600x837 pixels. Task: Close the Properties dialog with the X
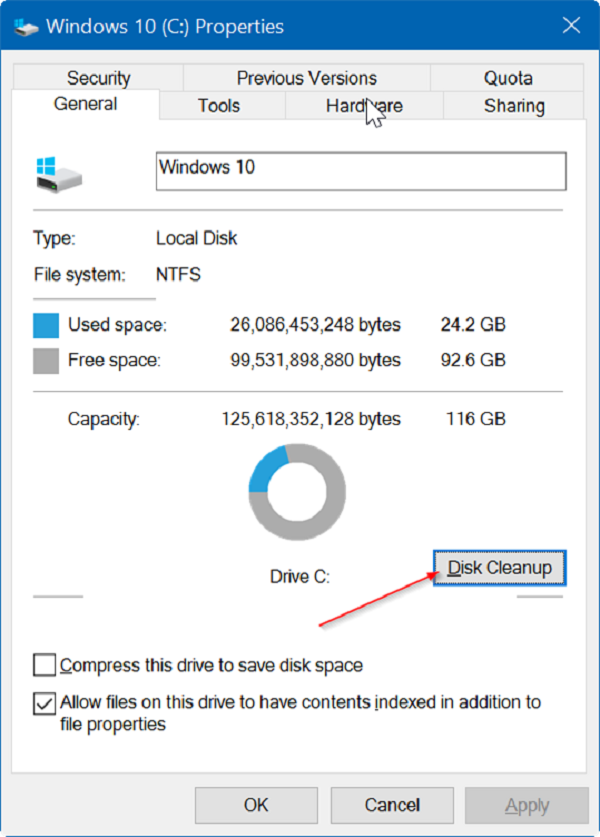(570, 26)
